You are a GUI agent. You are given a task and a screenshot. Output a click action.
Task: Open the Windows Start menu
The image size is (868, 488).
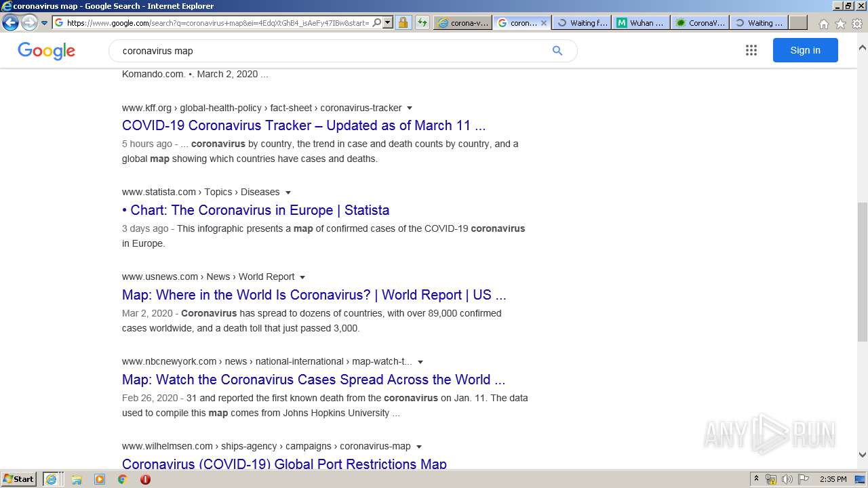19,479
